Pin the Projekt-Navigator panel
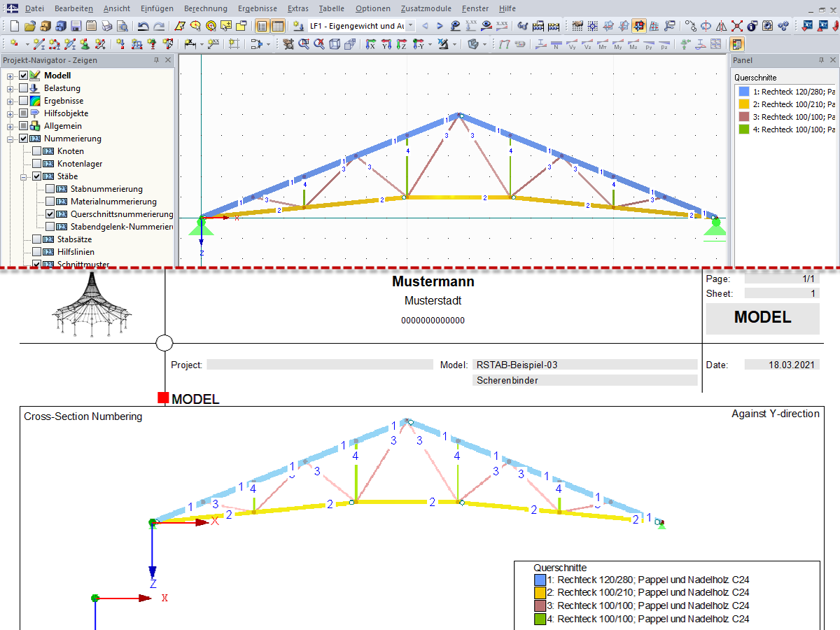 click(156, 60)
